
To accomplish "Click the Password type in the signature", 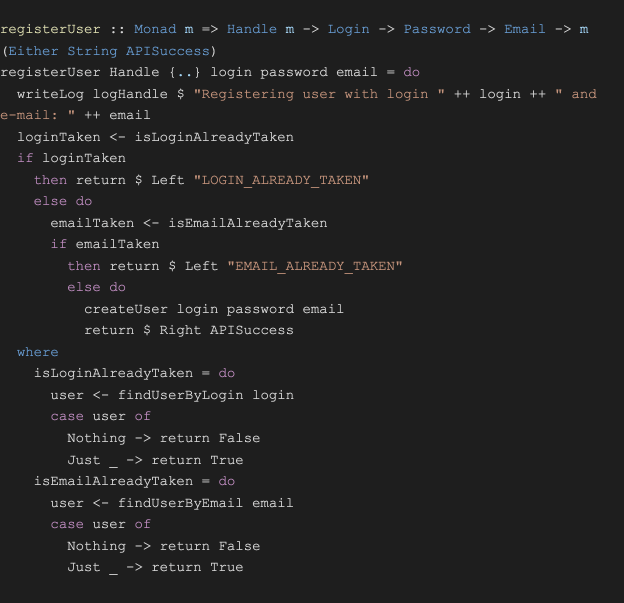I will tap(437, 29).
